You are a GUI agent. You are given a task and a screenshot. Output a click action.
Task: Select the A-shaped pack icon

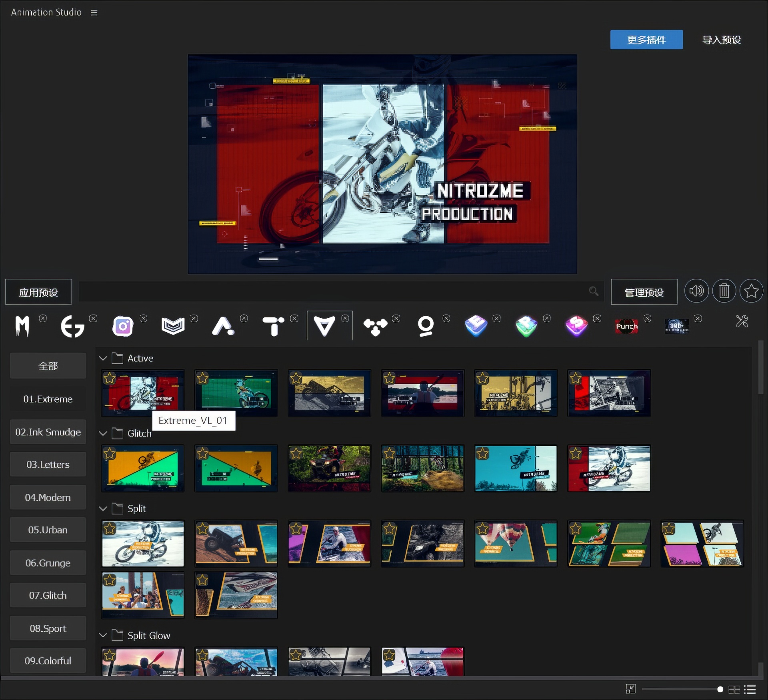tap(223, 326)
